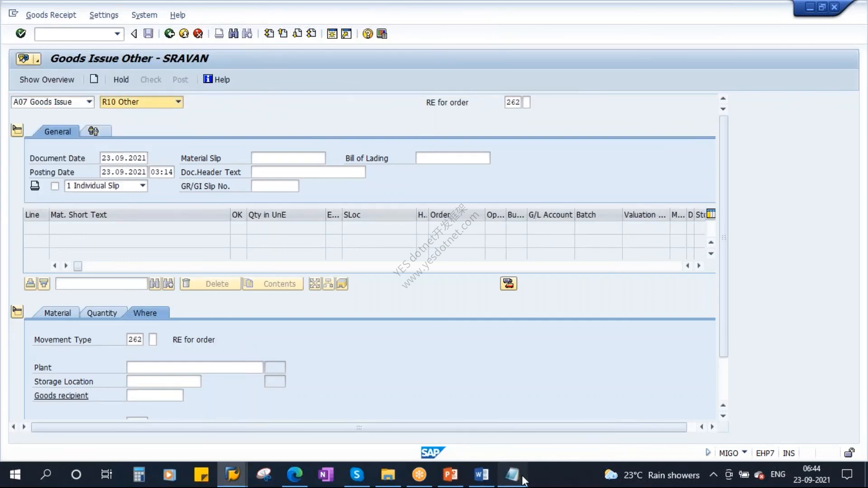868x488 pixels.
Task: Click the red Cancel icon
Action: point(198,33)
